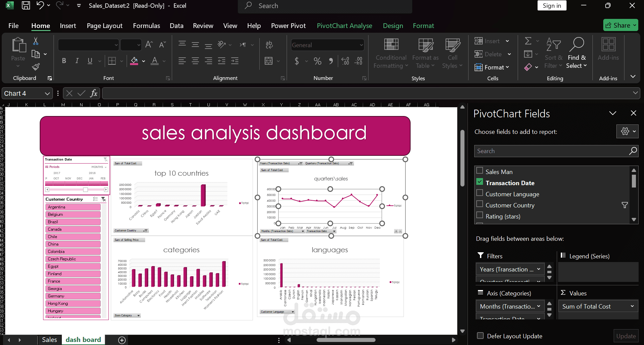
Task: Open Sum of Total Cost value settings
Action: coord(633,306)
